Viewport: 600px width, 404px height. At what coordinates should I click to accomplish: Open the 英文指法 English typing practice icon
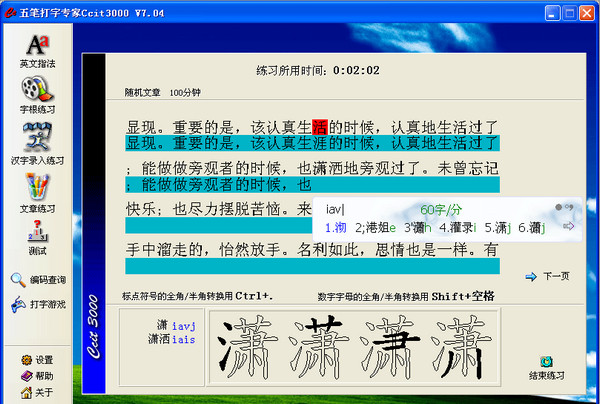click(x=38, y=45)
